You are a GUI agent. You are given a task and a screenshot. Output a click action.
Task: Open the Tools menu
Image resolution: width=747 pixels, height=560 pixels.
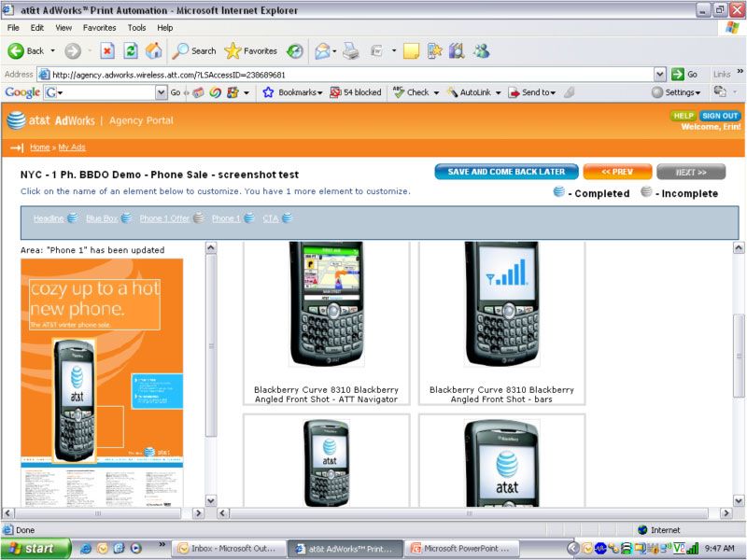(x=136, y=27)
